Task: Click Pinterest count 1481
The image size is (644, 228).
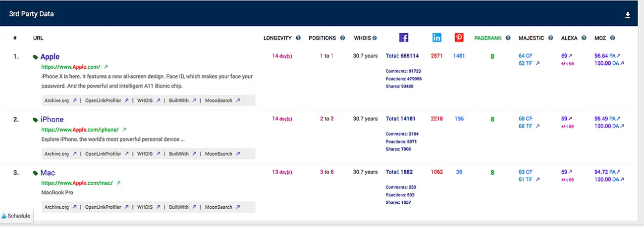Action: click(x=459, y=56)
